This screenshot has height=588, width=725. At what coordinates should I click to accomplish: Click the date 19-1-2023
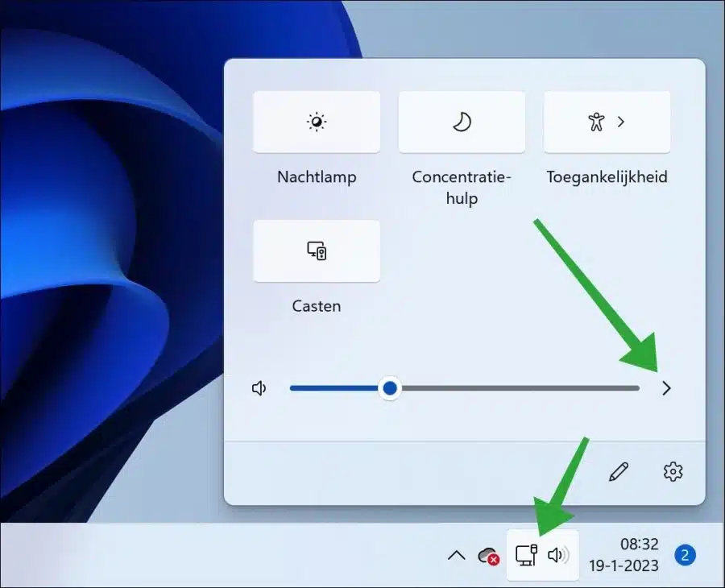[x=623, y=565]
